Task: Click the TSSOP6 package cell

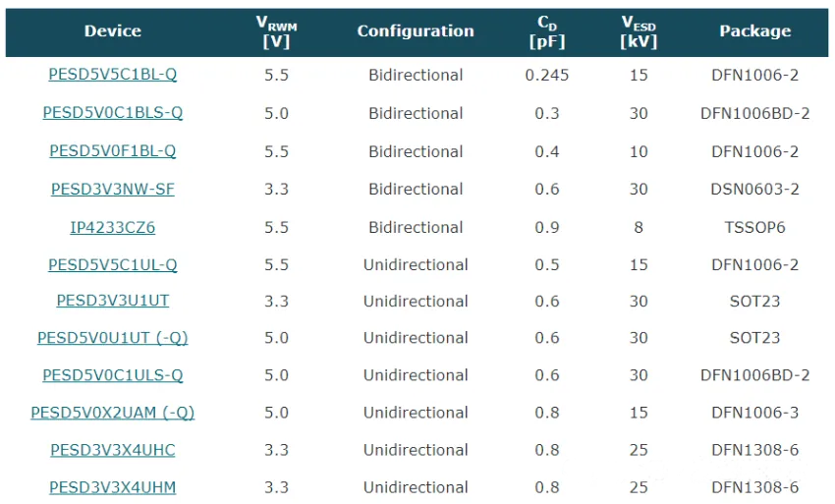Action: point(754,227)
